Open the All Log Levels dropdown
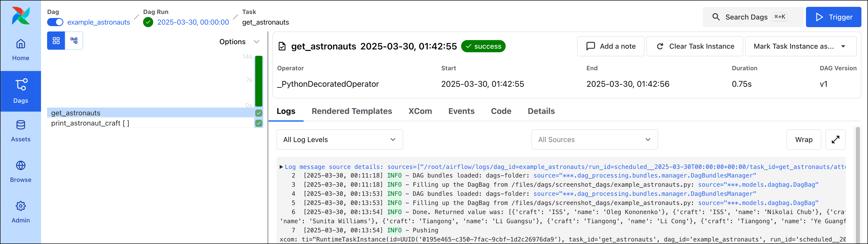Viewport: 868px width, 244px height. 339,140
